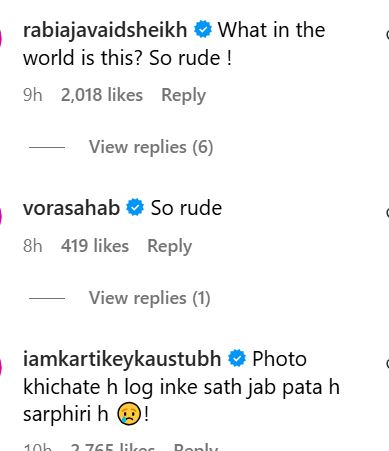
Task: Click the 8h timestamp on vorasahab's comment
Action: coord(33,246)
